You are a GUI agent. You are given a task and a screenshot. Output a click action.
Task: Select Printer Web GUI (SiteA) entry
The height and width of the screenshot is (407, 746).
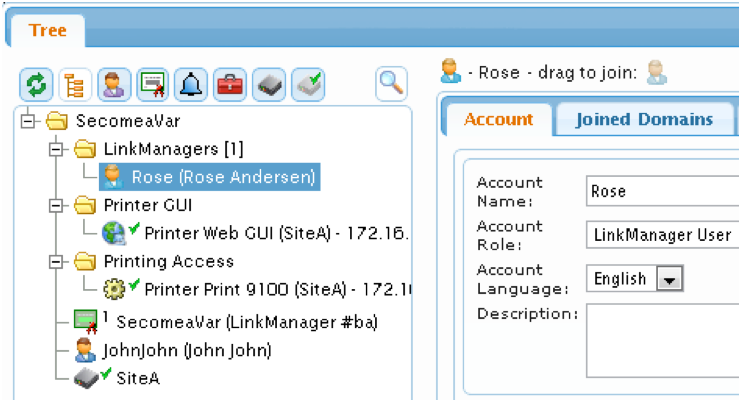(x=276, y=233)
